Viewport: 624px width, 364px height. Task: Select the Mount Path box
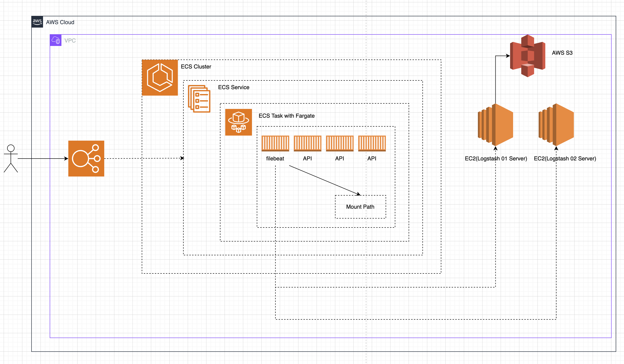click(x=360, y=207)
